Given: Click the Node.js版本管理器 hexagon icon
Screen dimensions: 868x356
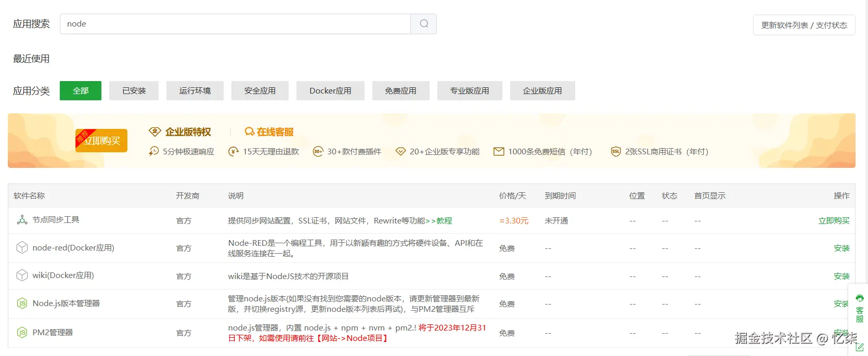Looking at the screenshot, I should tap(22, 304).
